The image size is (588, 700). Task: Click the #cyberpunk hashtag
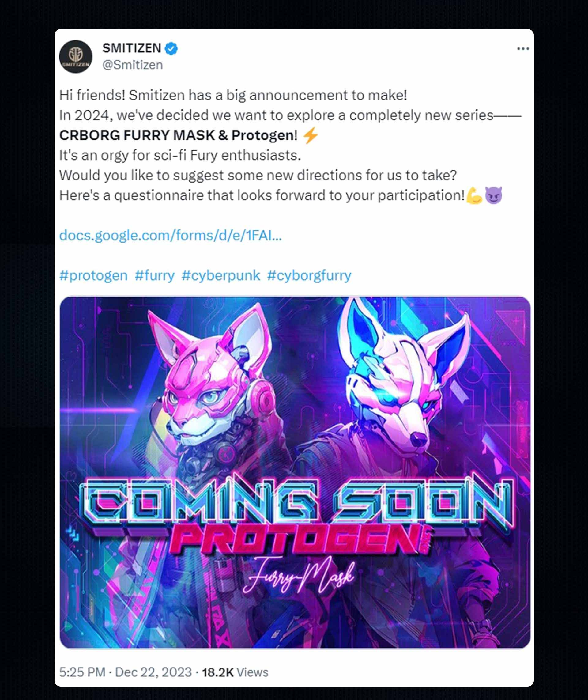221,275
